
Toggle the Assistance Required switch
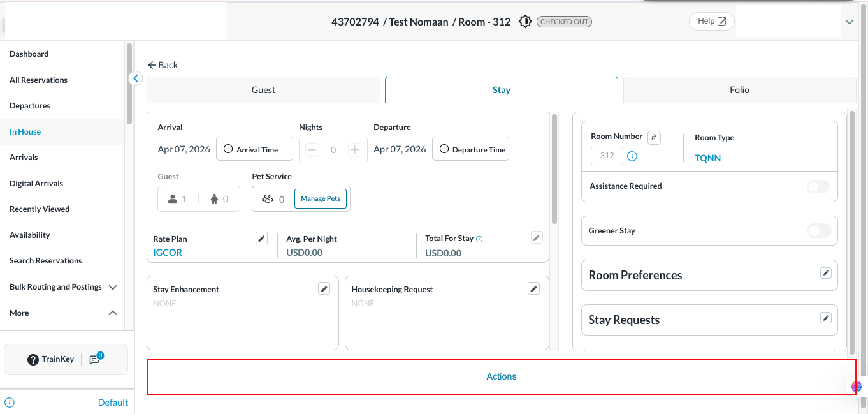pyautogui.click(x=818, y=186)
